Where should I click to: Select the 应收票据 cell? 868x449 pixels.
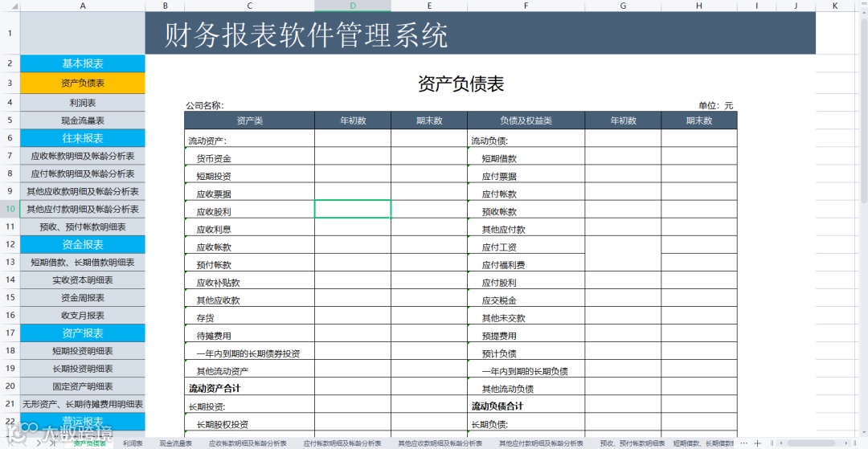pyautogui.click(x=250, y=192)
